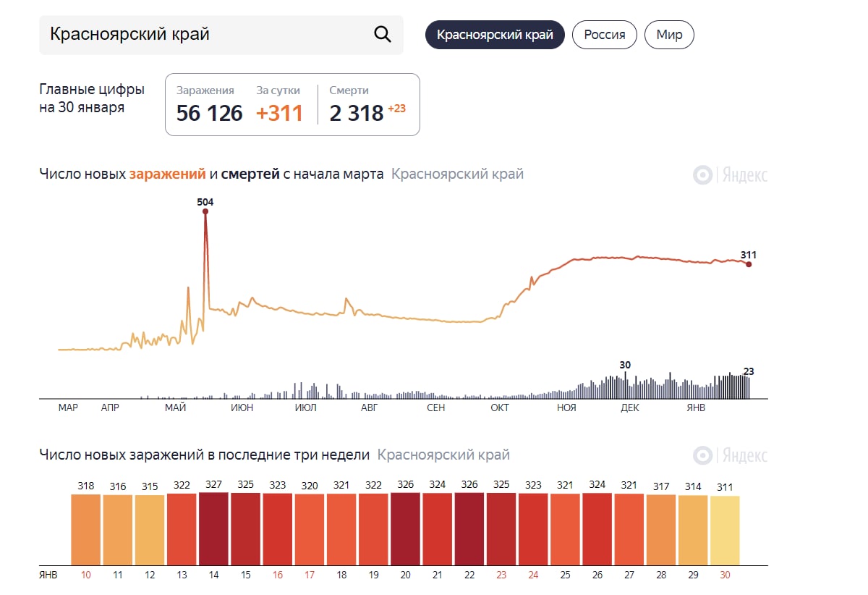
Task: Click the orange заражений legend word
Action: coord(166,174)
